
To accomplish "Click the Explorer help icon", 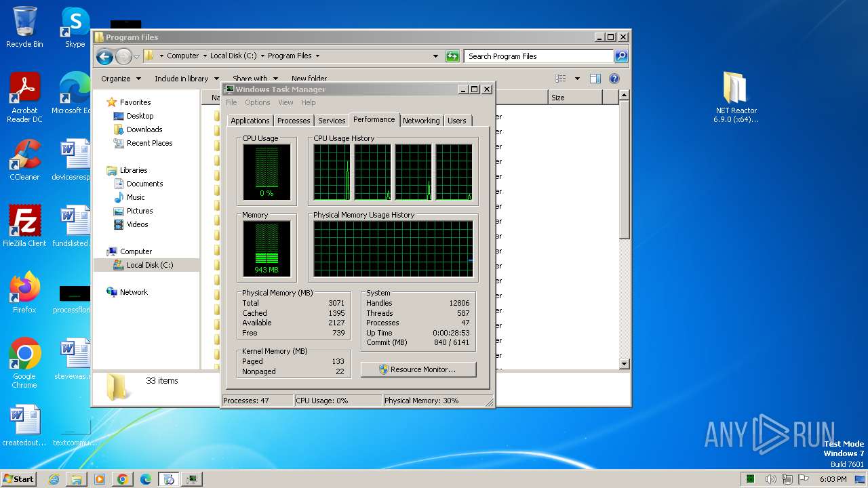I will point(614,79).
